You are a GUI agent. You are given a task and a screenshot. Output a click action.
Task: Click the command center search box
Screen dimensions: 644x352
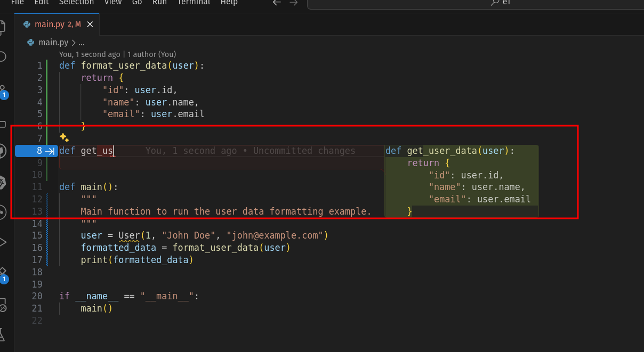pos(474,3)
